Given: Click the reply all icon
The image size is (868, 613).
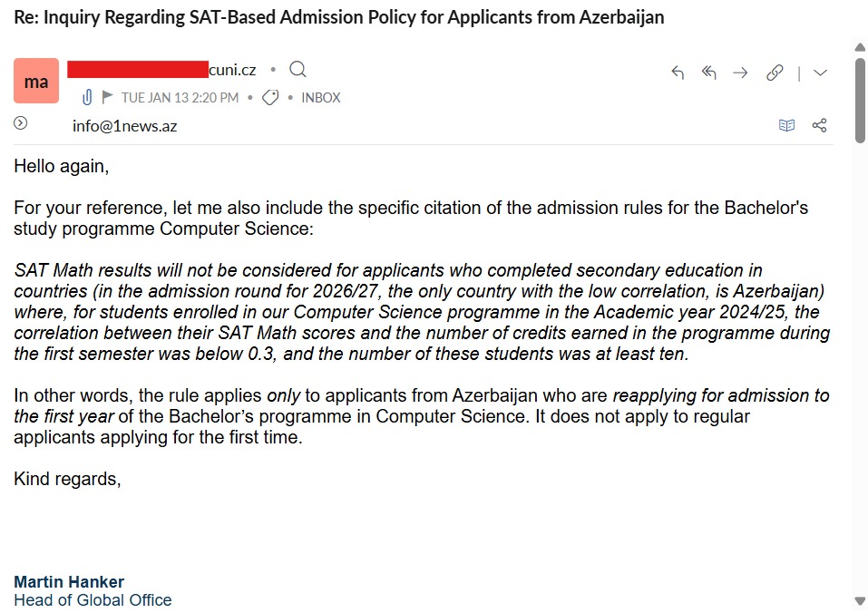Looking at the screenshot, I should pyautogui.click(x=708, y=73).
